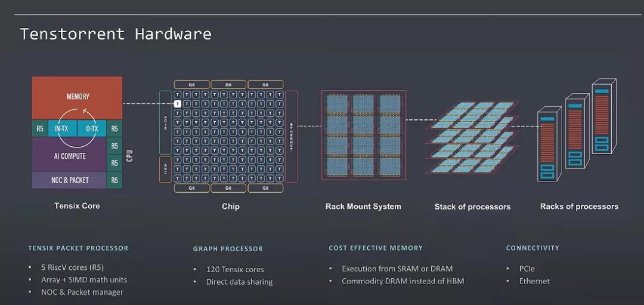Click the 'Tenstorrent Hardware' slide title
This screenshot has height=305, width=644.
tap(116, 33)
